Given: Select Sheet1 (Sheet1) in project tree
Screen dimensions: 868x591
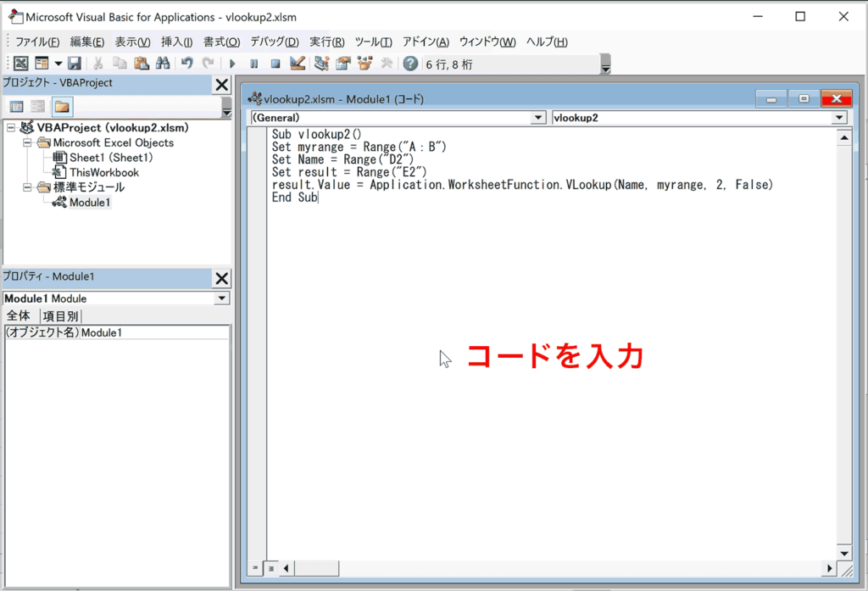Looking at the screenshot, I should [111, 158].
